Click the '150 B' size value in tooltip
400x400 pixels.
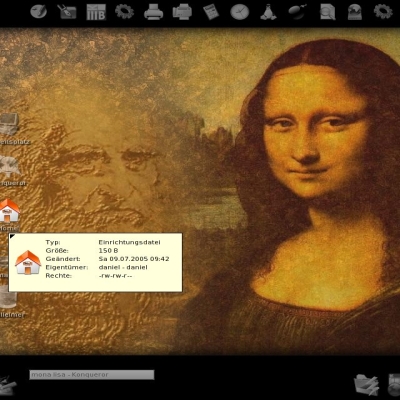108,250
